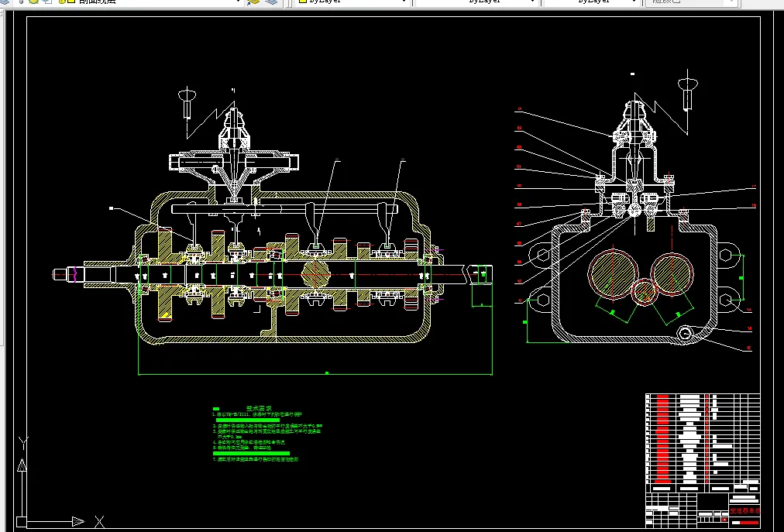Viewport: 784px width, 532px height.
Task: Select the overall length dimension midpoint grip
Action: (x=326, y=373)
